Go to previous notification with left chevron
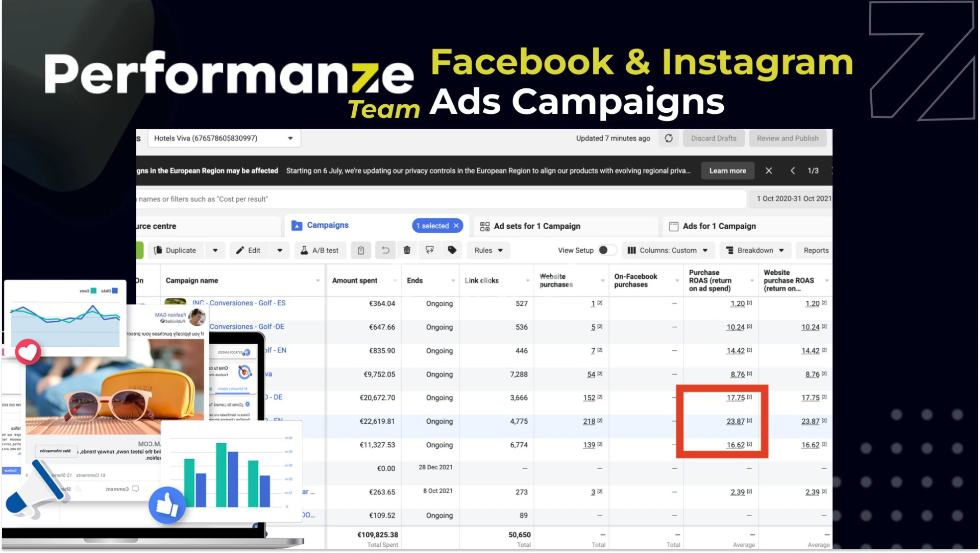Image resolution: width=980 pixels, height=553 pixels. (x=793, y=171)
